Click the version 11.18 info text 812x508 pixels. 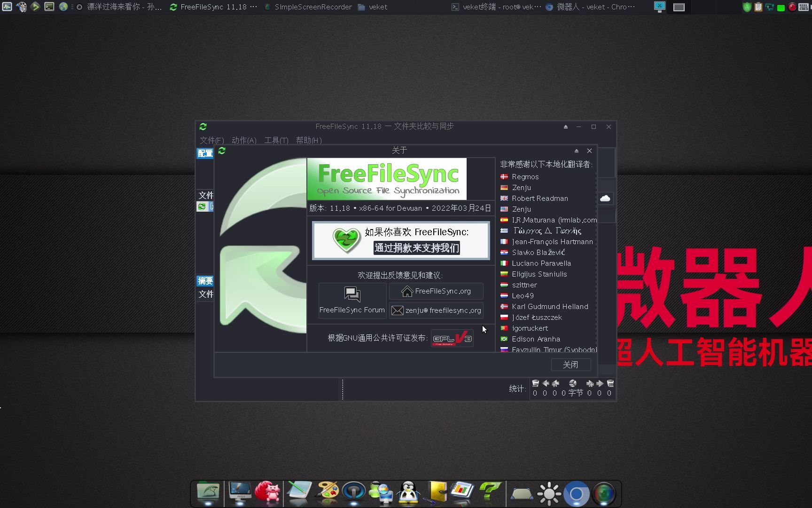[x=400, y=208]
